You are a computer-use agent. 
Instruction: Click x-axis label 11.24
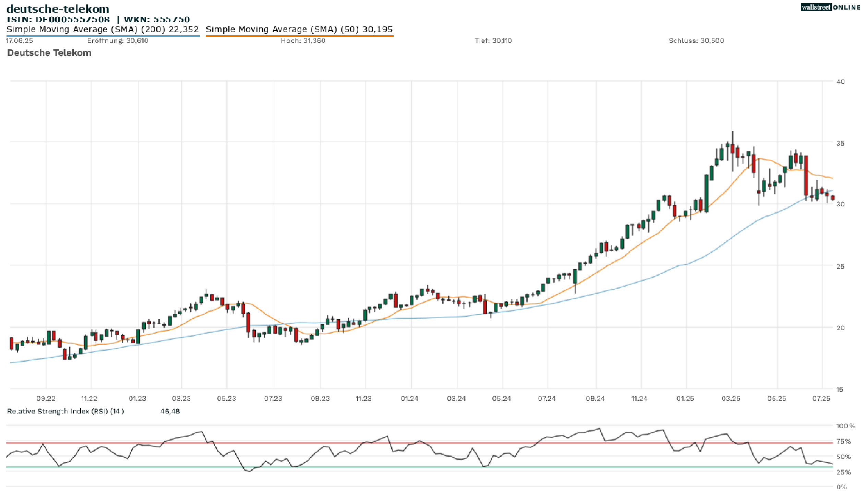click(x=639, y=399)
